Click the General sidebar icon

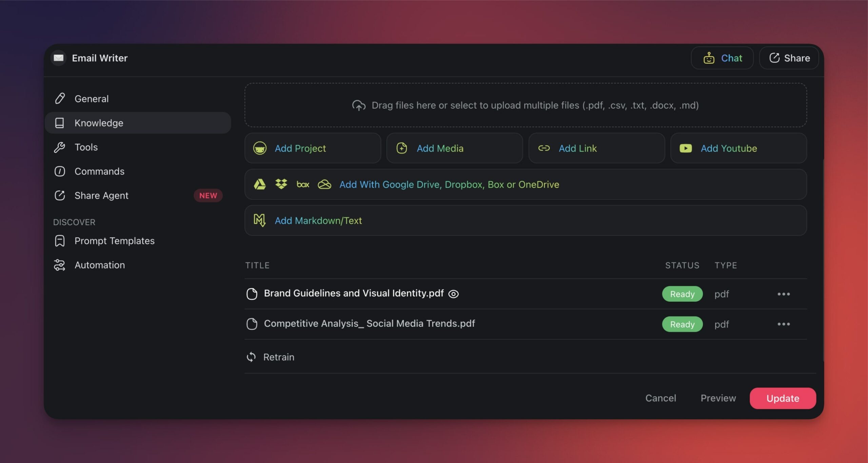59,99
